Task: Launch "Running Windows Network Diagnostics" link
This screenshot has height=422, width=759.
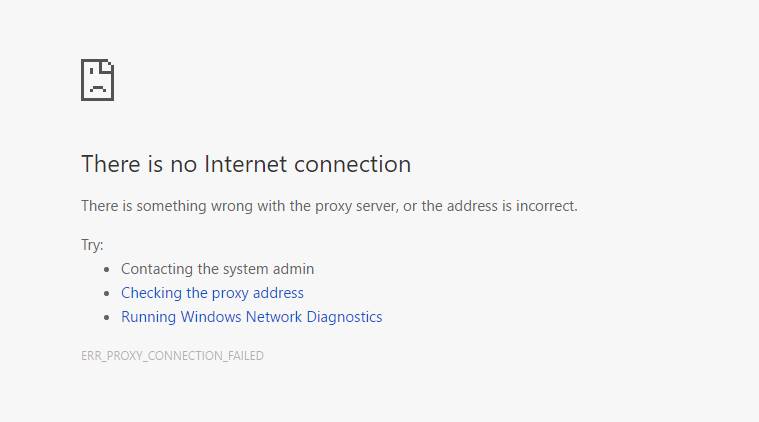Action: coord(251,317)
